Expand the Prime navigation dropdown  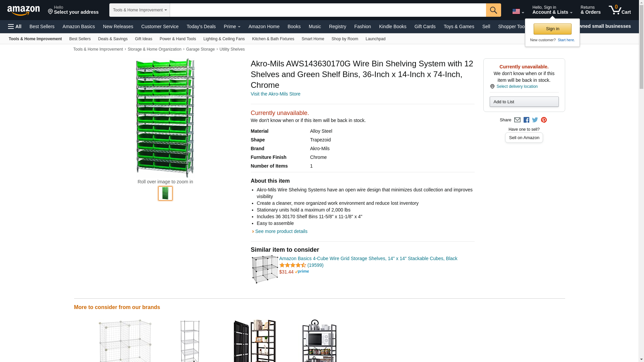[232, 26]
